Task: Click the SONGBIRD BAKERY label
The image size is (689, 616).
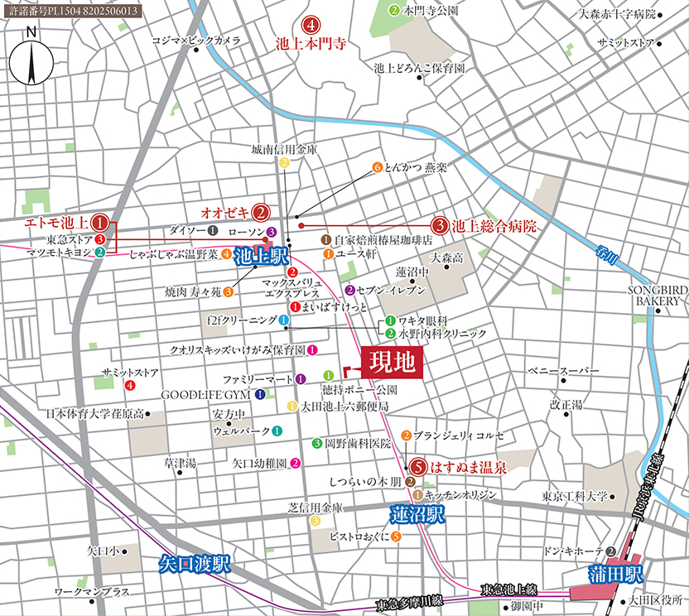Action: (x=654, y=296)
